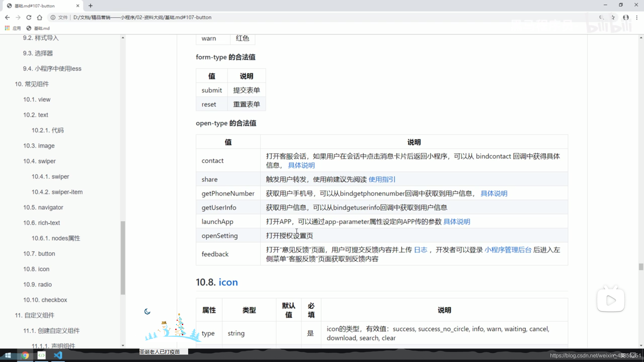644x362 pixels.
Task: Open the 基础.md bookmark
Action: pos(38,28)
